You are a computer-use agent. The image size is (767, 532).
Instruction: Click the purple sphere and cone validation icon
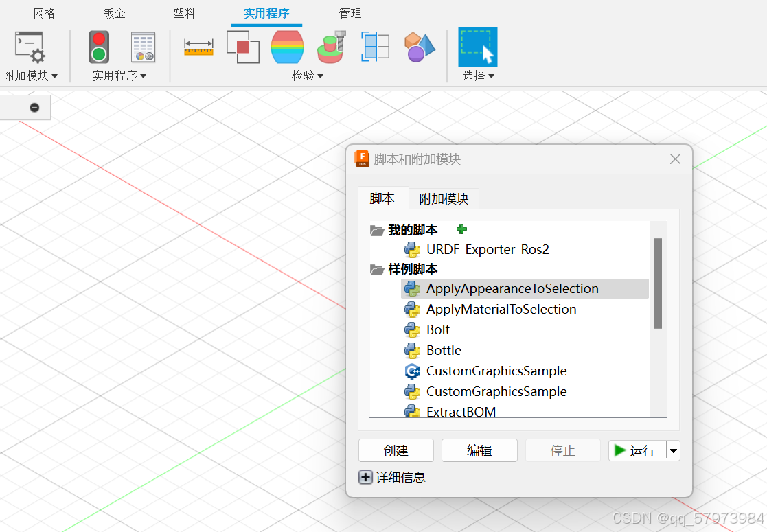click(419, 47)
